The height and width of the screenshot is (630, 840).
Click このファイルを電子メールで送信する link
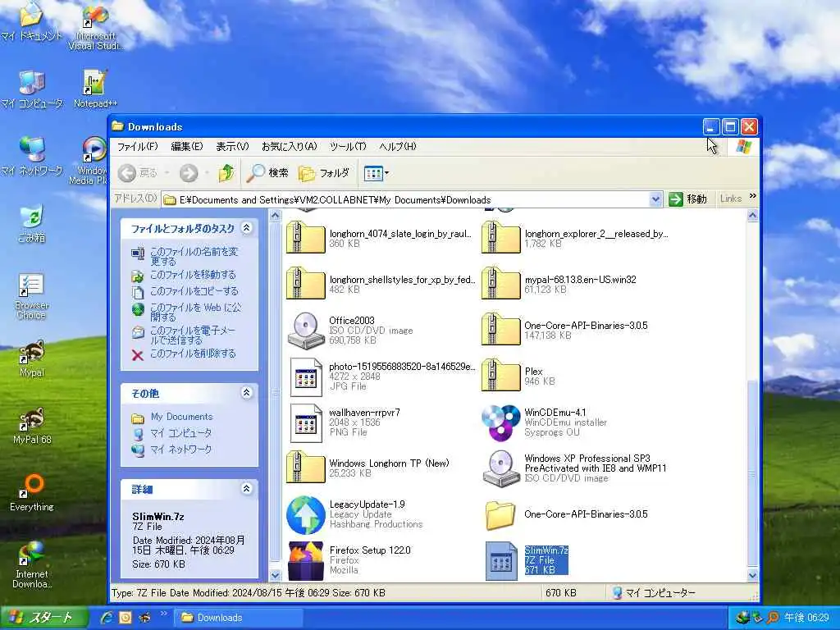(x=193, y=335)
